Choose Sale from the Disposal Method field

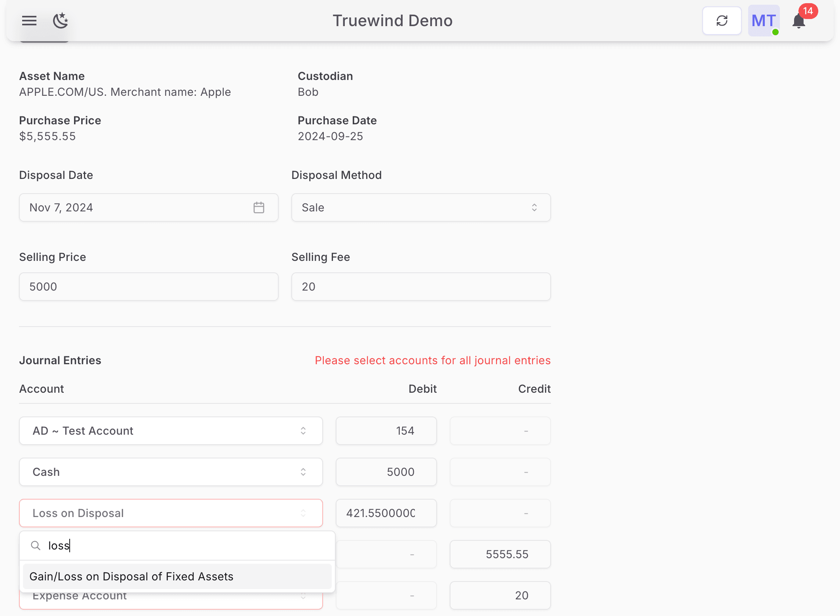(x=421, y=207)
